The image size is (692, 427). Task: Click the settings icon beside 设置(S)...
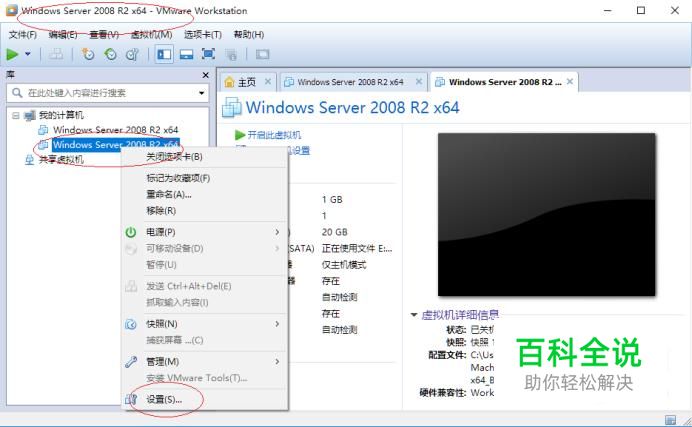click(131, 399)
